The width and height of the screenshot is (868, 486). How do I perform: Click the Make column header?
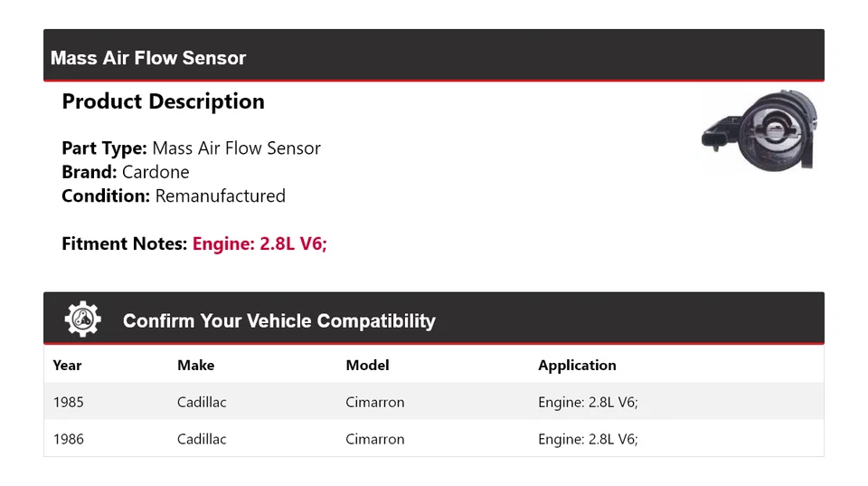click(195, 366)
